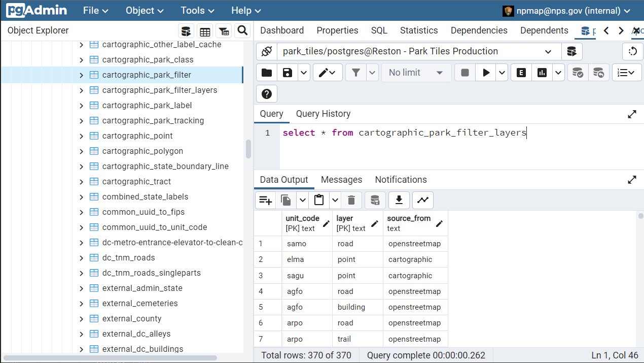
Task: Click the add row icon
Action: coord(265,200)
